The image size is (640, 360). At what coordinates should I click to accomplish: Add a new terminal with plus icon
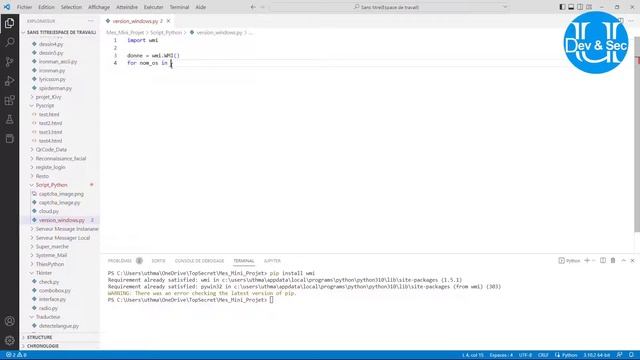[587, 260]
